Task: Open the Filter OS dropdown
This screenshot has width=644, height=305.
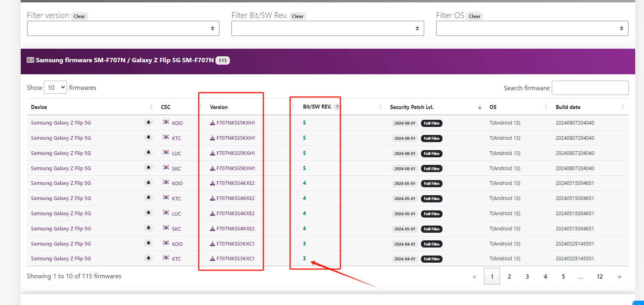Action: click(x=532, y=28)
